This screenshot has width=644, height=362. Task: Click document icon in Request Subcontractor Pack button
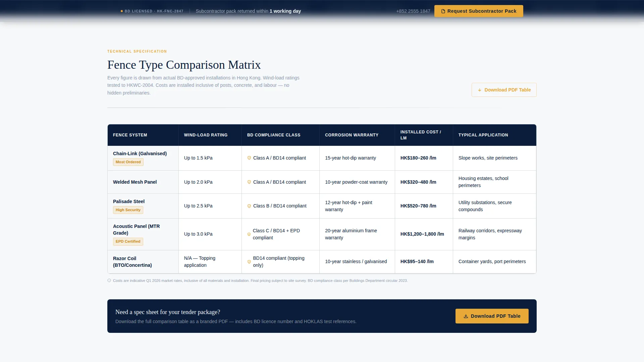click(x=443, y=11)
